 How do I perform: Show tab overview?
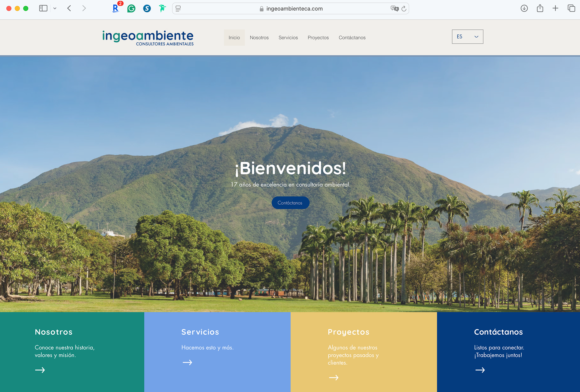[x=571, y=8]
